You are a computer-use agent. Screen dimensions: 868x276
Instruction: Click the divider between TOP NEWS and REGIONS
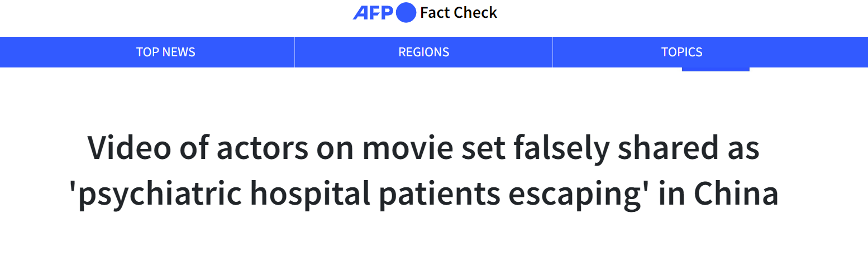pos(294,52)
